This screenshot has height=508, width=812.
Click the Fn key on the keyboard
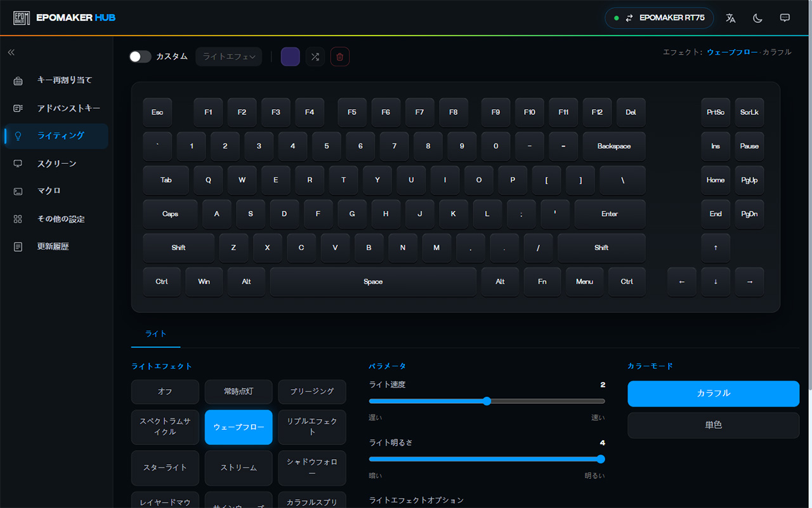pyautogui.click(x=542, y=282)
